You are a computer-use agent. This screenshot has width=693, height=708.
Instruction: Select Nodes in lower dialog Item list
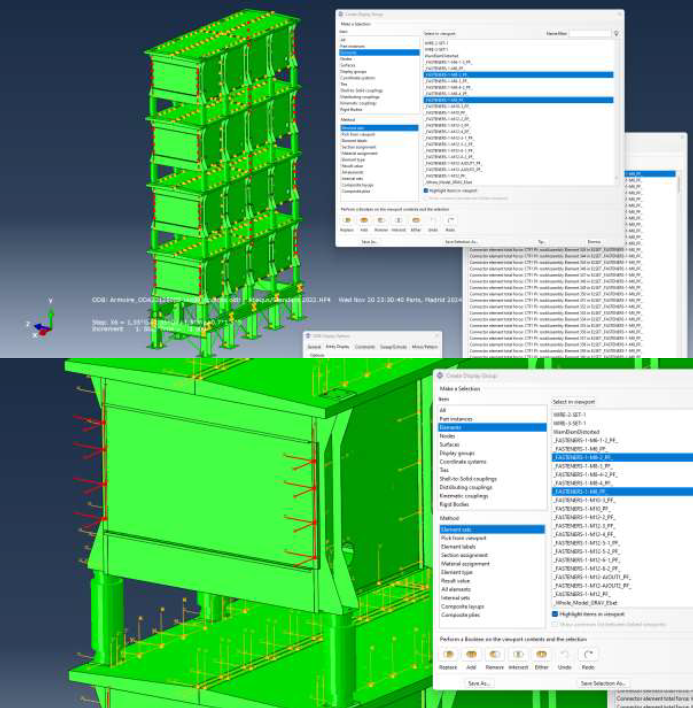[448, 436]
